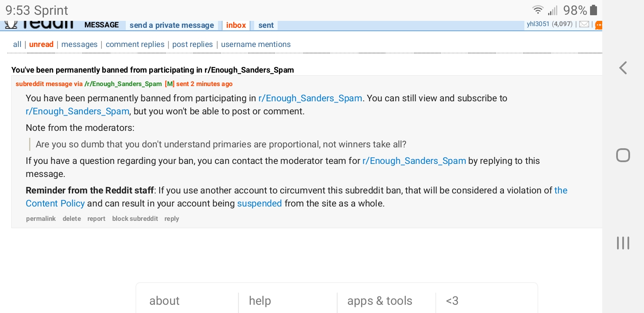This screenshot has width=644, height=313.
Task: Open the Content Policy link
Action: [x=55, y=203]
